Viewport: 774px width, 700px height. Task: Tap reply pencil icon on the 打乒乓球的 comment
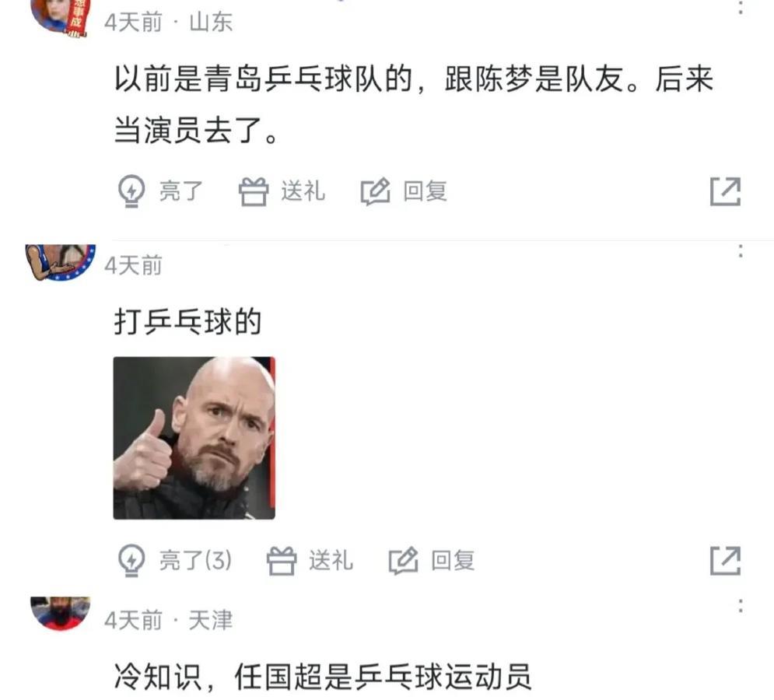point(403,561)
